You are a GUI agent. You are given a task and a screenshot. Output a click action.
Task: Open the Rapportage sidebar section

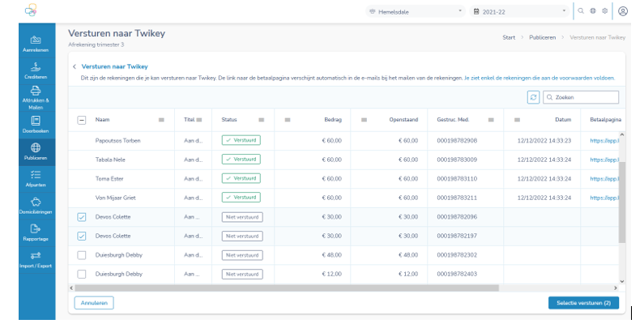pyautogui.click(x=36, y=232)
